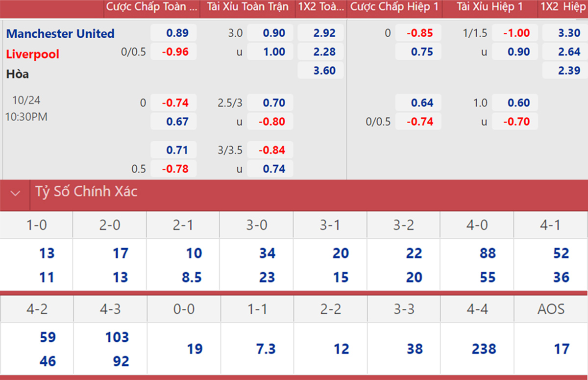Bet on AOS at odds 17
This screenshot has width=588, height=380.
tap(562, 349)
